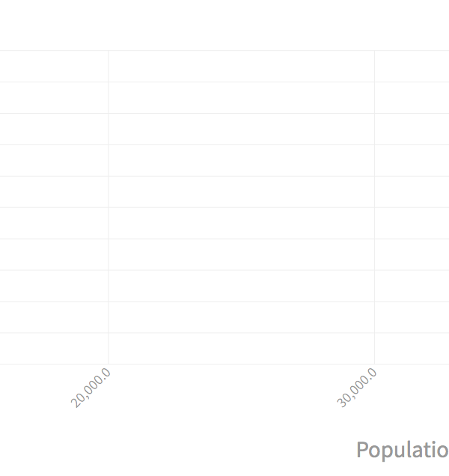
Task: Click where 20,000.0 gridline meets top gridline
Action: (x=109, y=51)
